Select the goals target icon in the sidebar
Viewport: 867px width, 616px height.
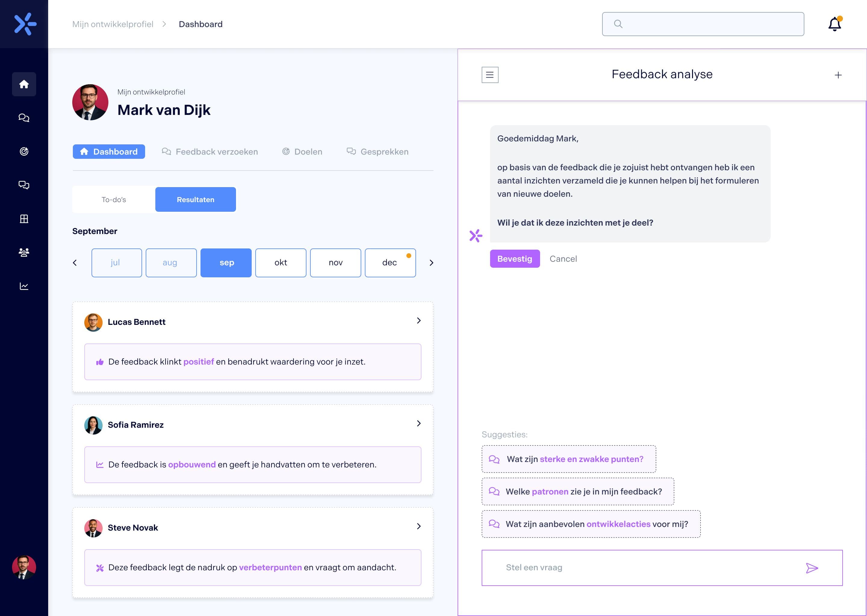pos(24,151)
